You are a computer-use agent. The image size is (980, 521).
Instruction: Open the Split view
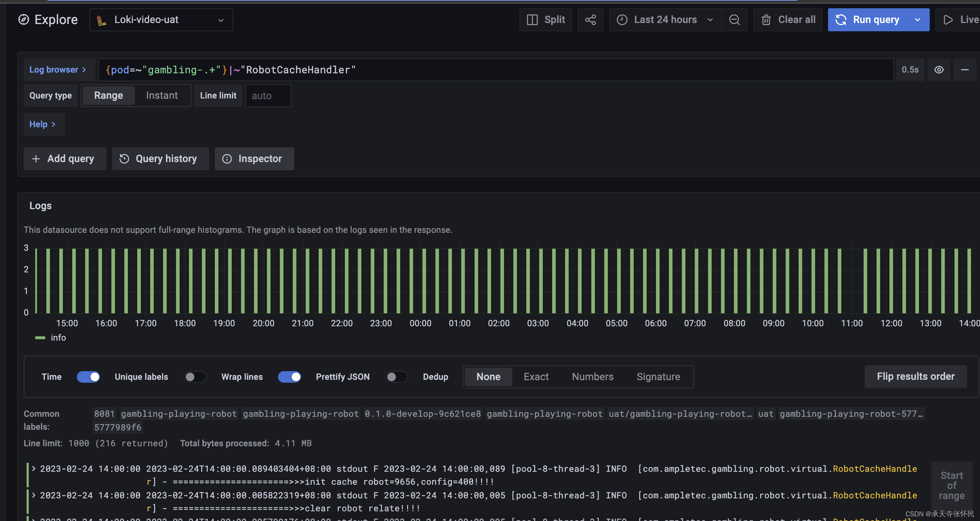coord(546,20)
